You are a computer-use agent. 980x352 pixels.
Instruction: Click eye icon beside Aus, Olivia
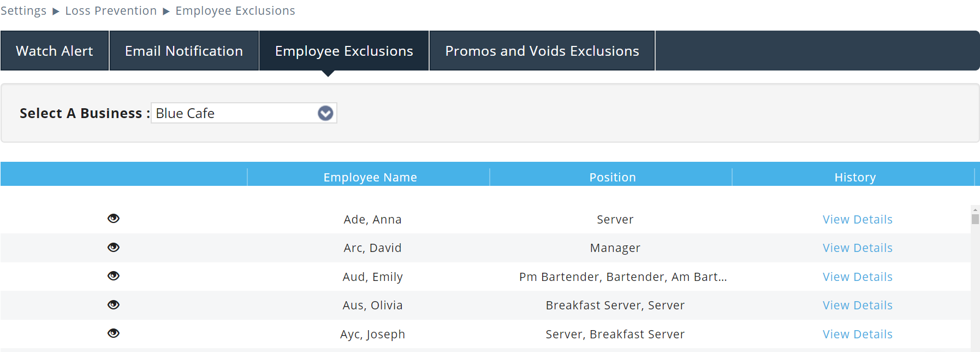pos(113,304)
